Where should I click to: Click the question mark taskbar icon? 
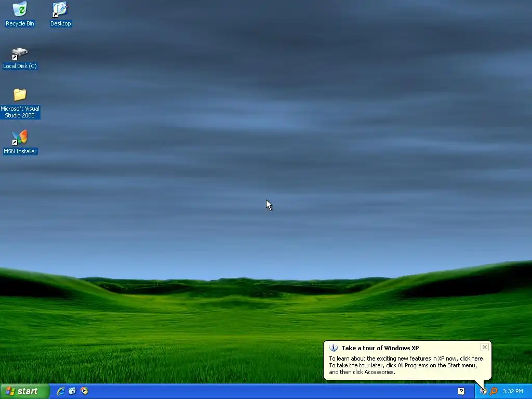(x=461, y=391)
